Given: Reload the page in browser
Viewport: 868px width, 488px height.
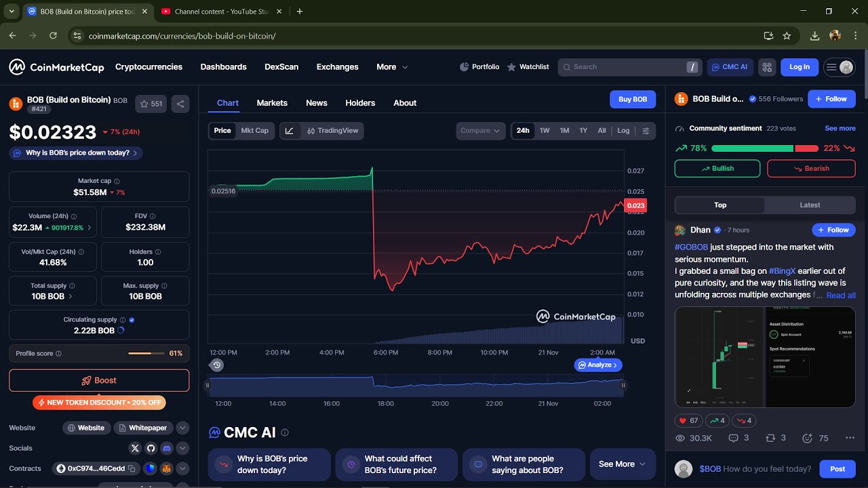Looking at the screenshot, I should pyautogui.click(x=53, y=35).
